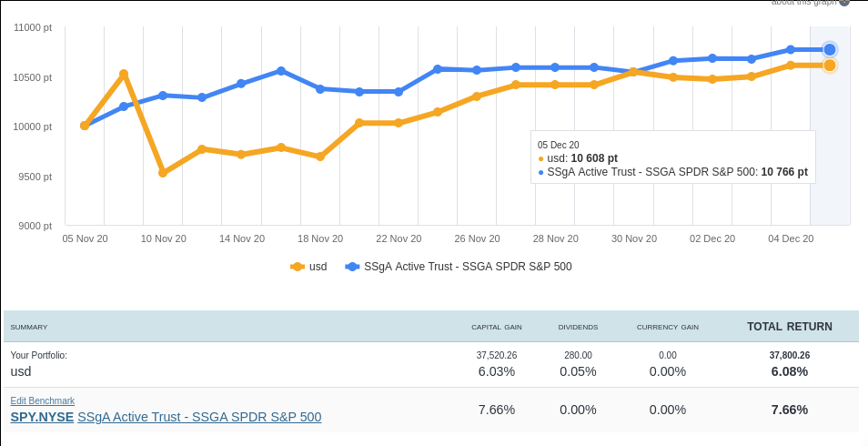Viewport: 868px width, 446px height.
Task: Click the 30 Nov 20 x-axis date label
Action: (634, 238)
